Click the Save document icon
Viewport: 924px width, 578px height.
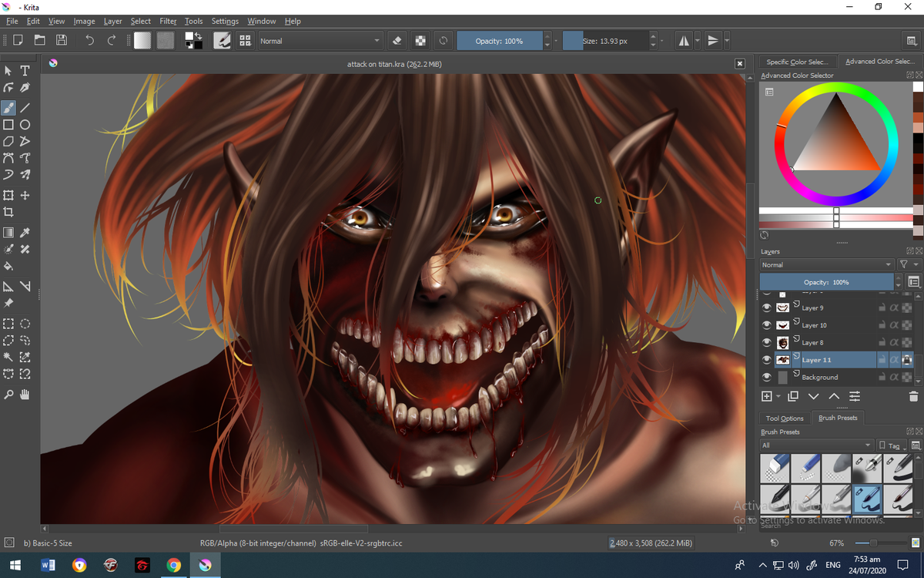click(62, 40)
